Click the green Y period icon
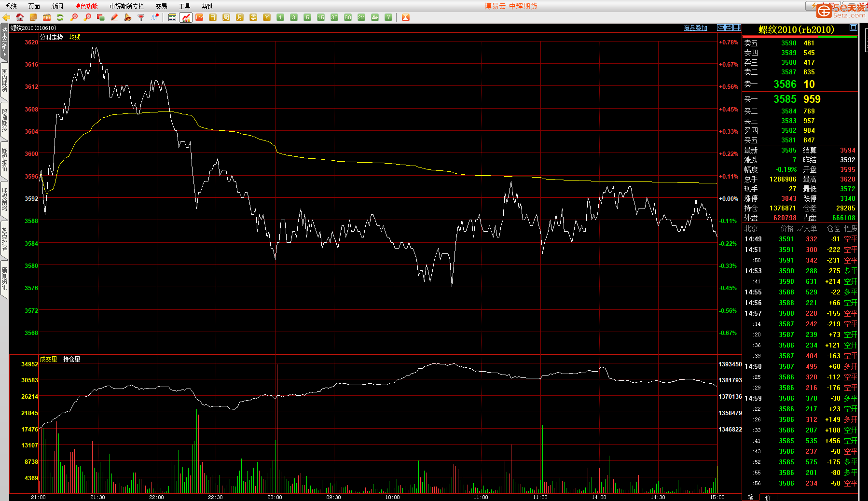 tap(388, 17)
